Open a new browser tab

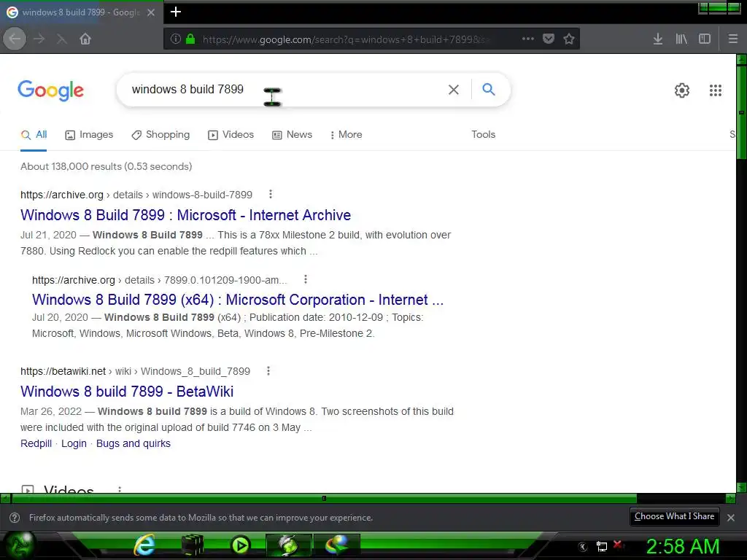pyautogui.click(x=176, y=12)
